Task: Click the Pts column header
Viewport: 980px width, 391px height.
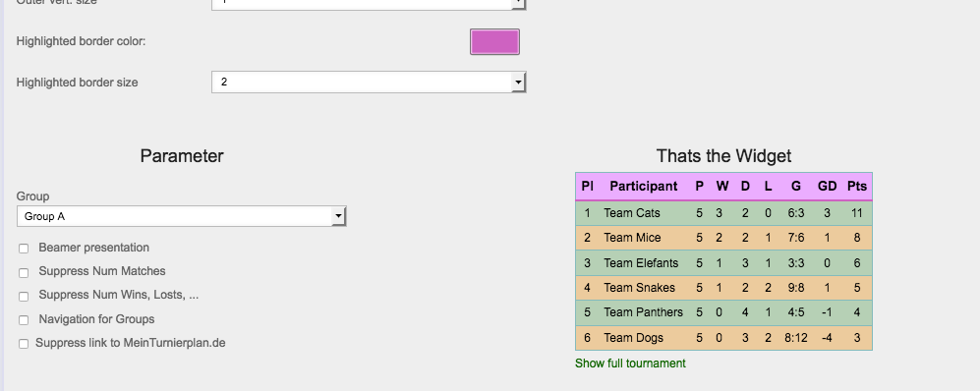Action: [857, 186]
